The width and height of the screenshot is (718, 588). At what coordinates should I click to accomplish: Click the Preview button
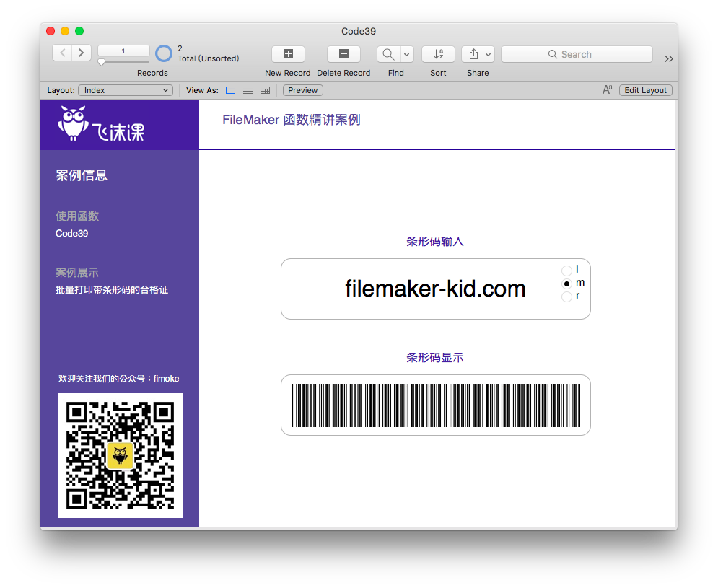pos(302,90)
